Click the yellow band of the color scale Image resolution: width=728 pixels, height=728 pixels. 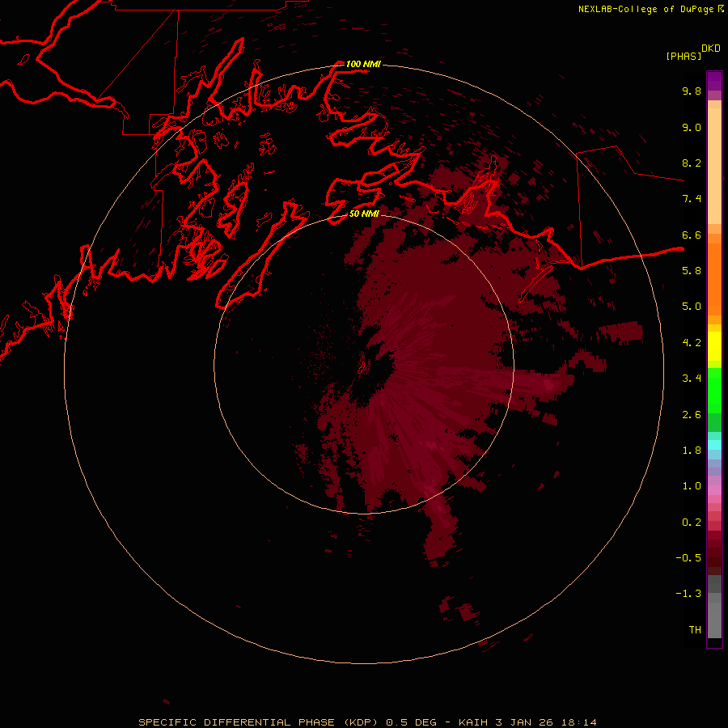point(714,346)
